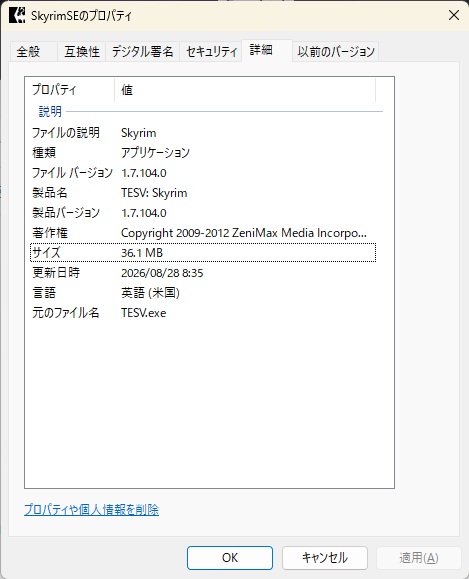Select the 元のファイル名 TESV.exe row

coord(203,313)
